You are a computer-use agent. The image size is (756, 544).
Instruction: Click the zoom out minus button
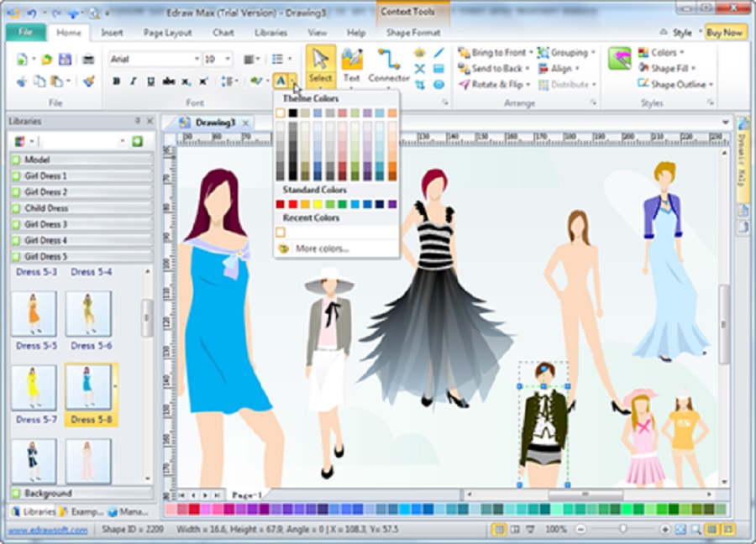(x=580, y=530)
